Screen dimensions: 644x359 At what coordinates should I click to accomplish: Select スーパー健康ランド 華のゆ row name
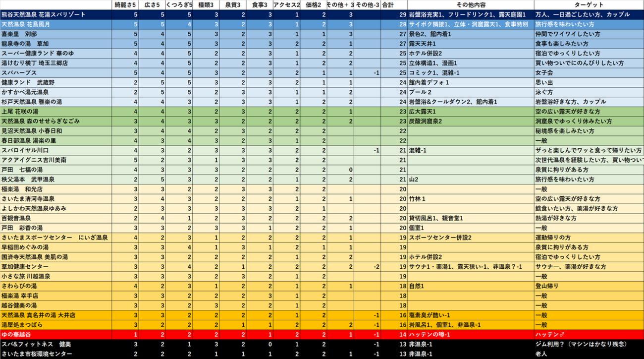(56, 54)
